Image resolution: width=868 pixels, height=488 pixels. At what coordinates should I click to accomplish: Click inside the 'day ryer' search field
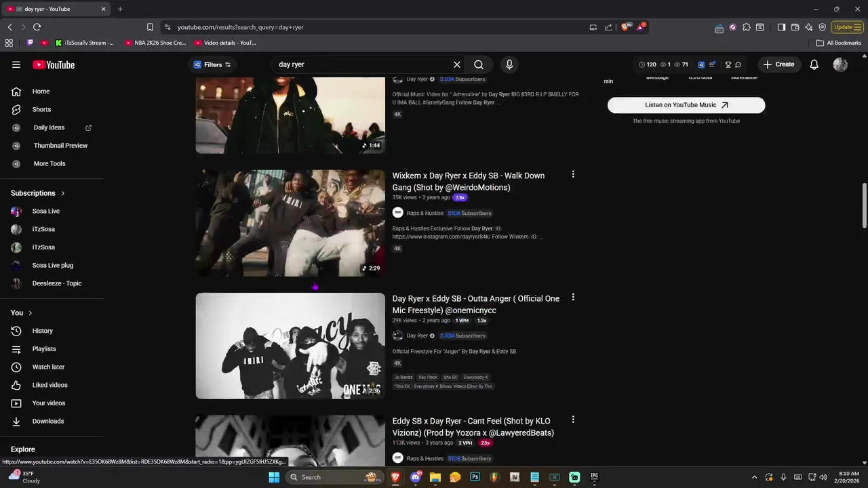coord(363,64)
